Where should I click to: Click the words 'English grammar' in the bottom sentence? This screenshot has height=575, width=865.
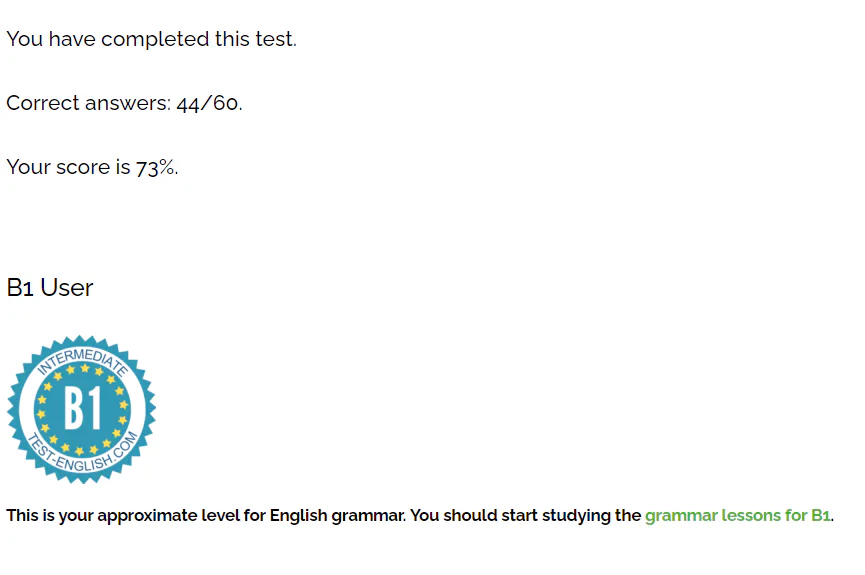point(337,515)
